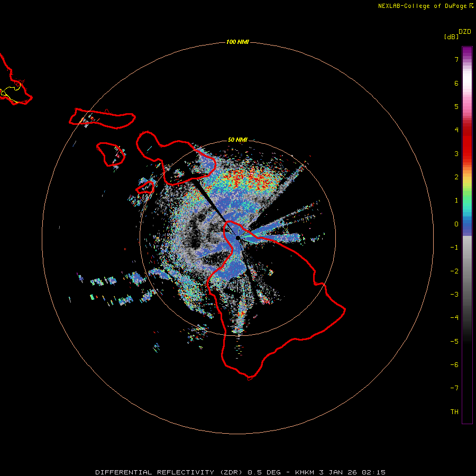
Task: Click the 1 value on the color scale
Action: coord(456,200)
